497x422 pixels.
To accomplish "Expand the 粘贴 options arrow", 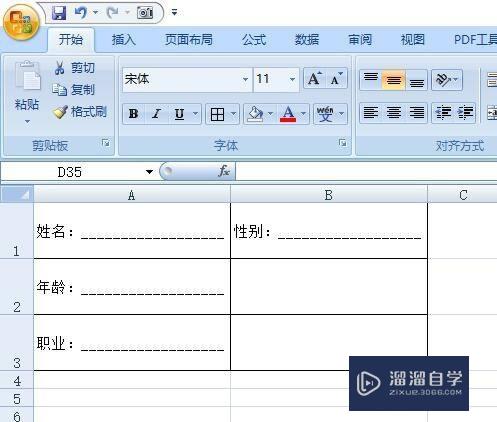I will [x=27, y=121].
